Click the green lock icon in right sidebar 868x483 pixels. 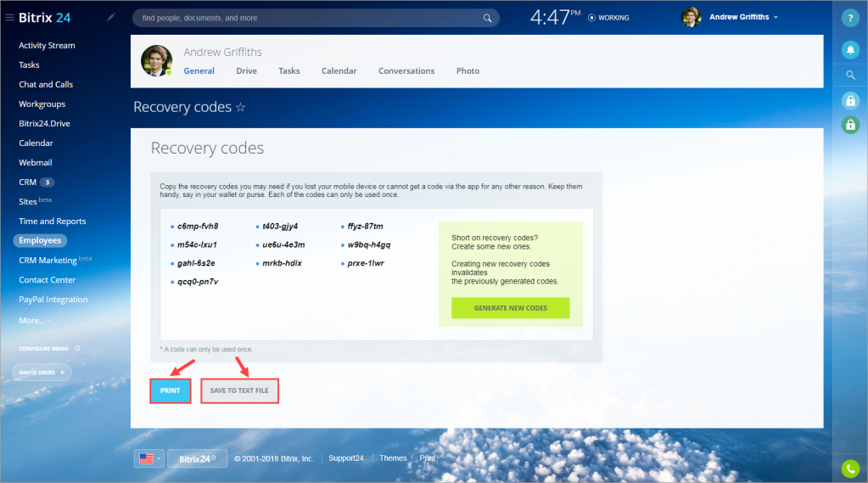[850, 125]
